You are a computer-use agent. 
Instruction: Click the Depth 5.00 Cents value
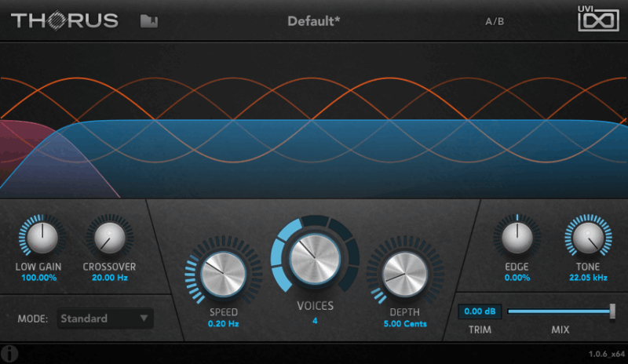[405, 322]
